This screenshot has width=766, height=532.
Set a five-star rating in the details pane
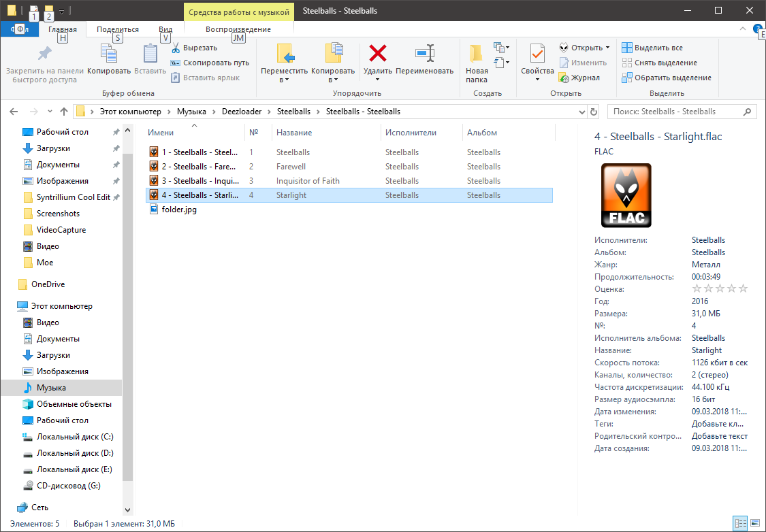pyautogui.click(x=743, y=289)
